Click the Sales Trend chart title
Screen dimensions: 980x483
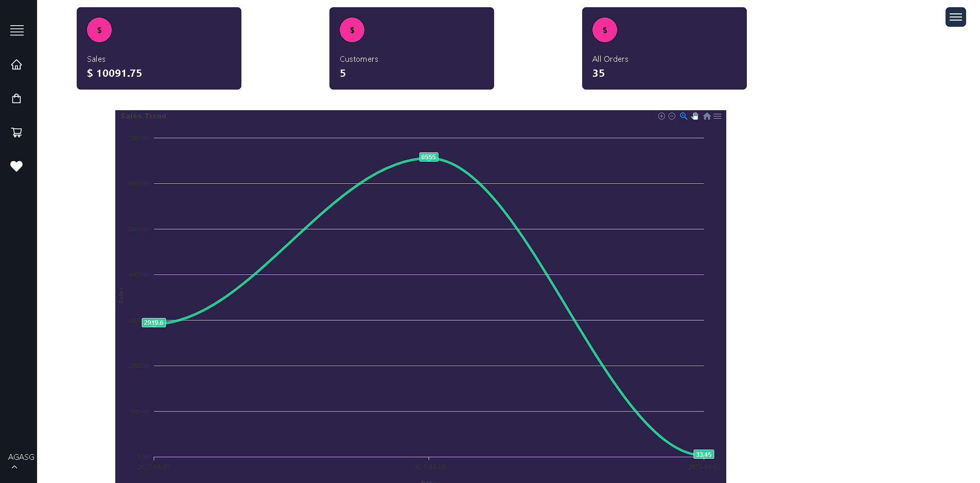click(143, 116)
